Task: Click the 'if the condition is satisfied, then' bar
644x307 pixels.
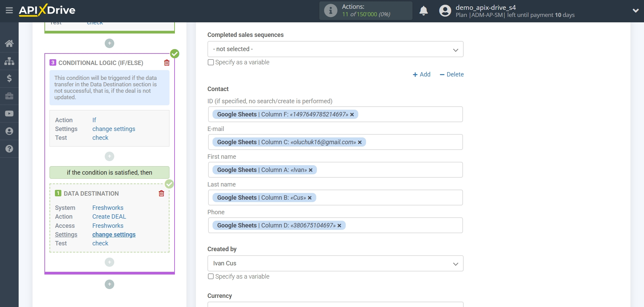Action: pyautogui.click(x=109, y=173)
